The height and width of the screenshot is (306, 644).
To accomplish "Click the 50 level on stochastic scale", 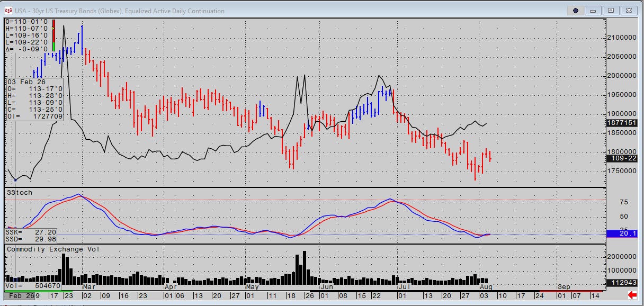I will pyautogui.click(x=624, y=217).
